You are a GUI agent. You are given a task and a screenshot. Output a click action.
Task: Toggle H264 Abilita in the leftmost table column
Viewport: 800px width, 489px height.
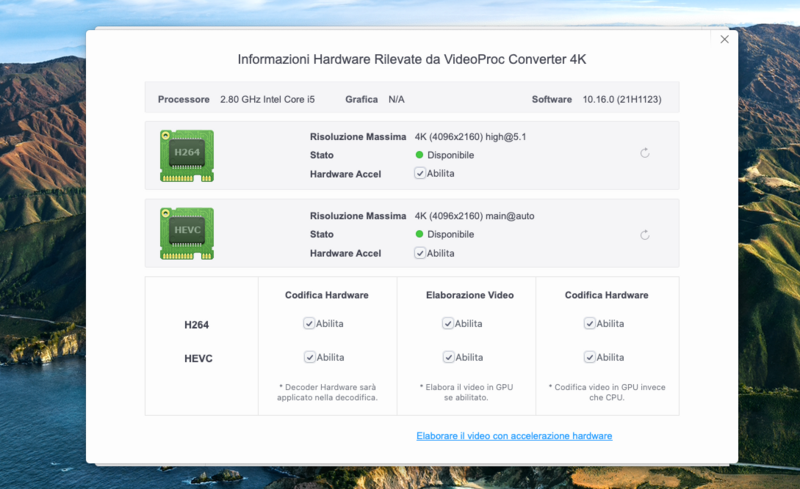point(310,323)
